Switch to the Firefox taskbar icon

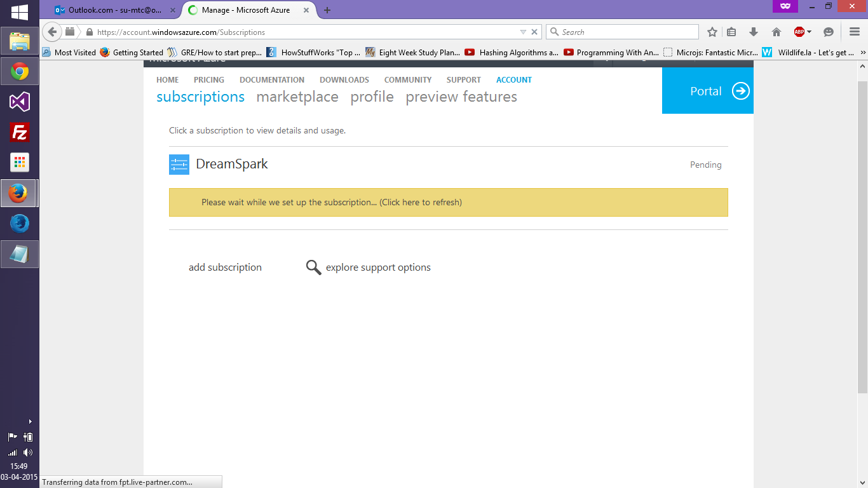coord(19,193)
